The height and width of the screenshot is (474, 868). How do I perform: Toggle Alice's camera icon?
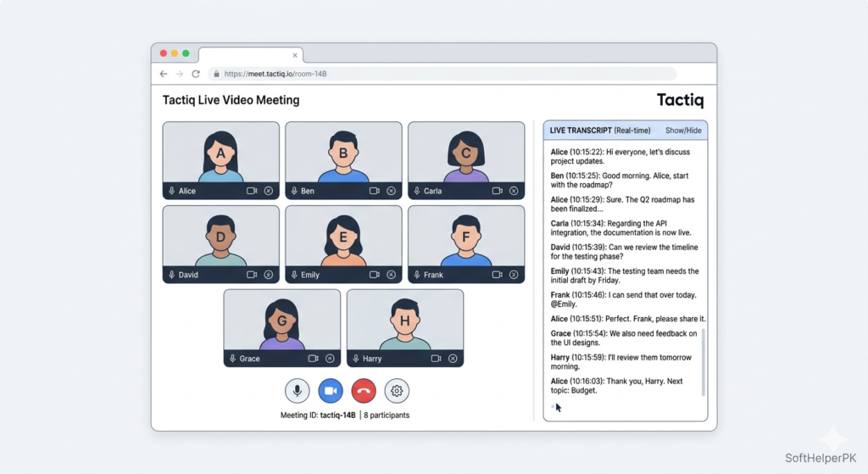click(x=252, y=191)
